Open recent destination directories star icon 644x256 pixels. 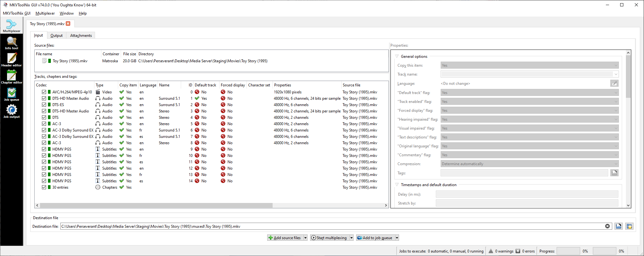click(x=629, y=226)
